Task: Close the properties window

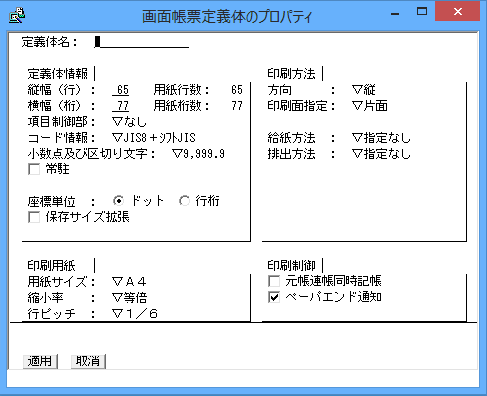Action: tap(458, 12)
